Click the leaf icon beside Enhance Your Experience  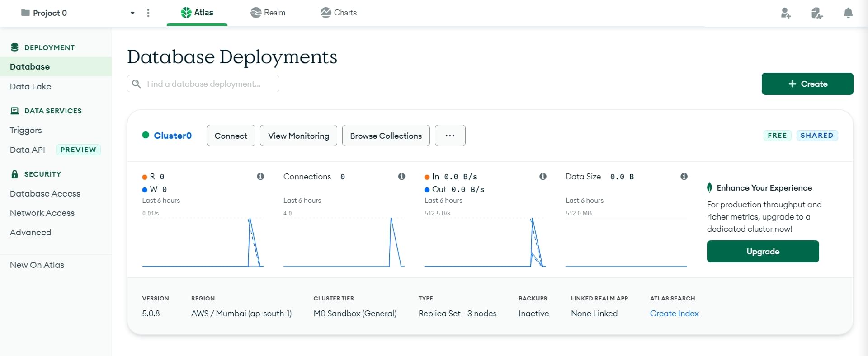coord(710,187)
